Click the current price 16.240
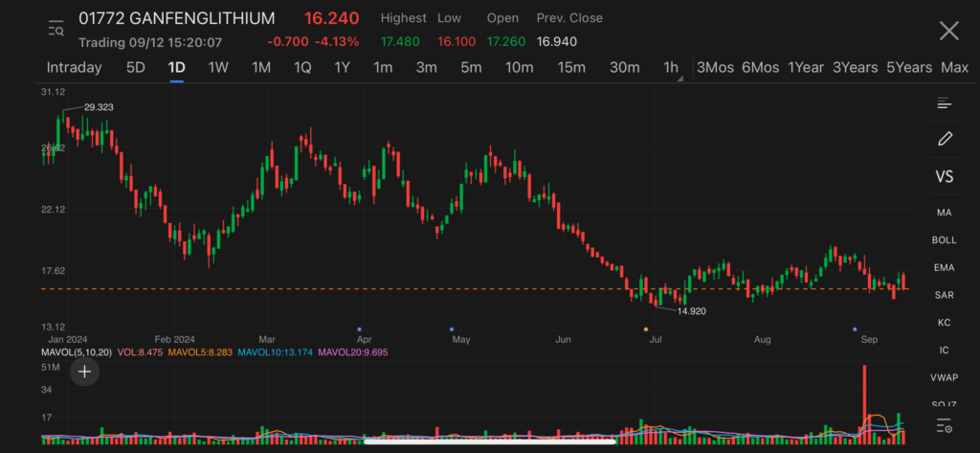The image size is (980, 453). coord(332,18)
